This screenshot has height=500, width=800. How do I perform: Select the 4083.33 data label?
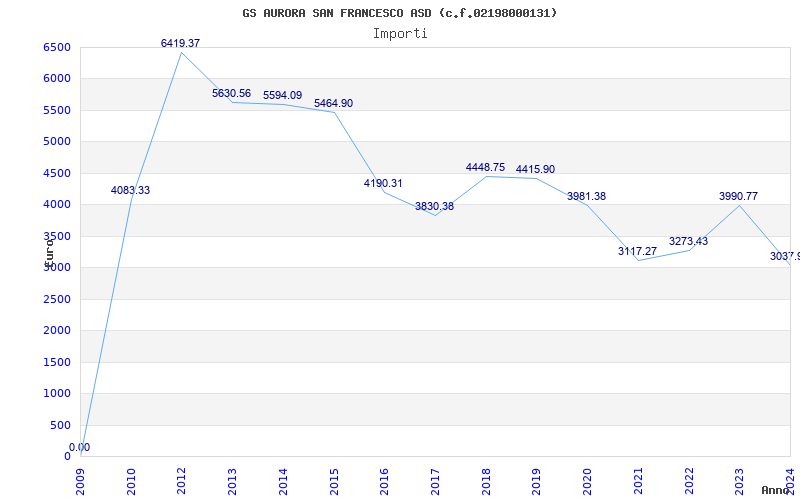[131, 190]
